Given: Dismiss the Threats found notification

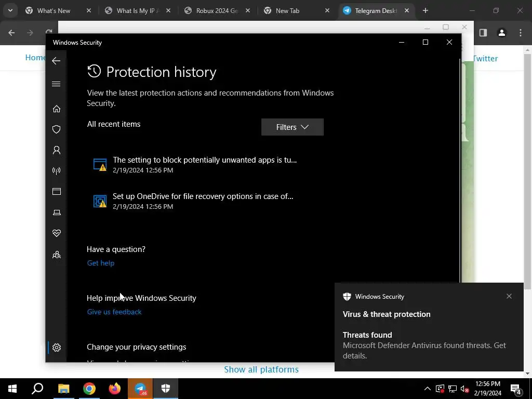Looking at the screenshot, I should (x=509, y=296).
